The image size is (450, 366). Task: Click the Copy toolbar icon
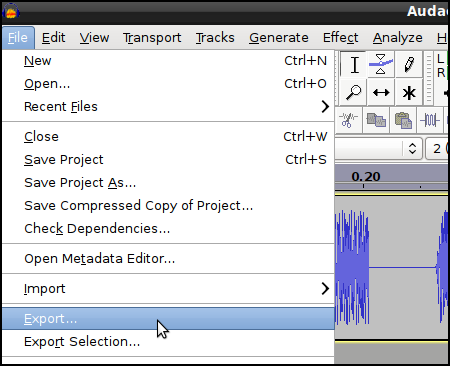[x=376, y=120]
